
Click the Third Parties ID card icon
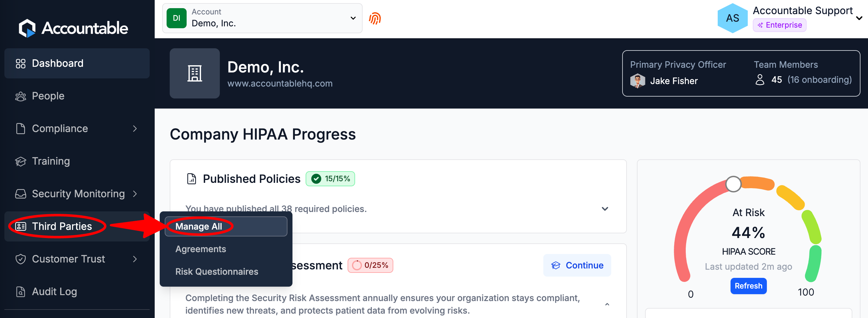(x=21, y=226)
